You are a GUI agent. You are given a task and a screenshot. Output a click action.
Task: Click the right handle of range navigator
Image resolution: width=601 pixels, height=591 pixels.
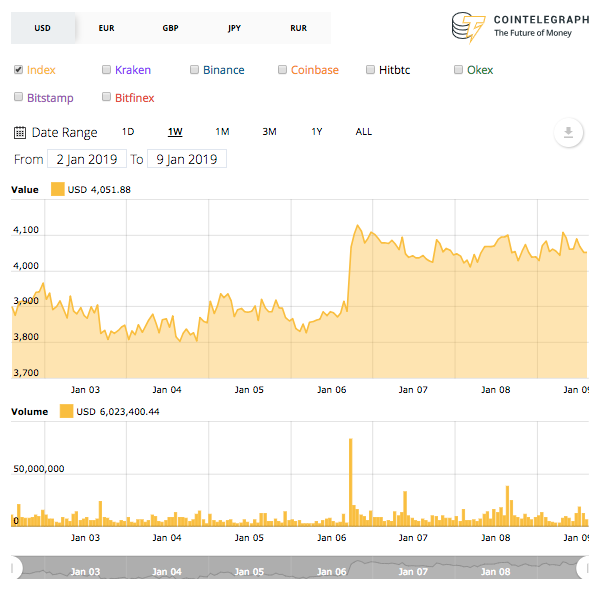click(x=583, y=567)
